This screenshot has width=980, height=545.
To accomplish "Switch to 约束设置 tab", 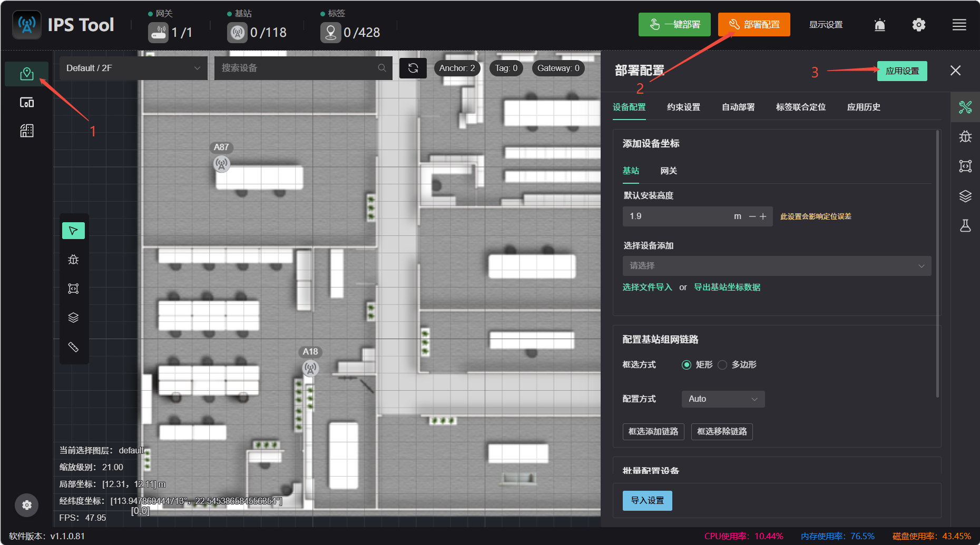I will click(684, 107).
